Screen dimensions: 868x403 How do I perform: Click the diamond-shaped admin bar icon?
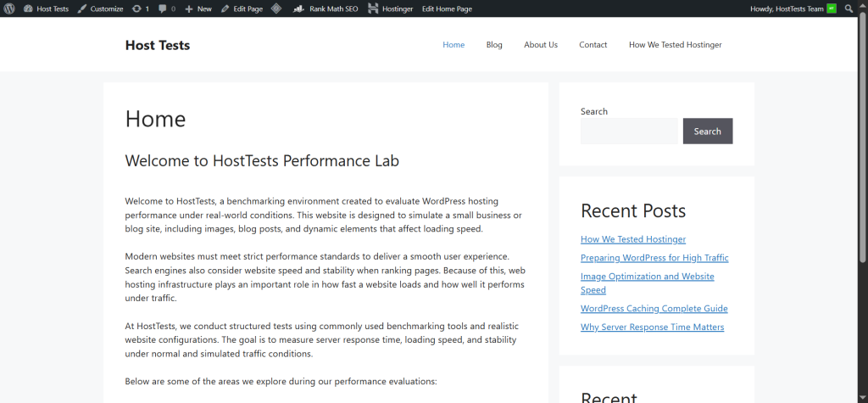click(276, 8)
